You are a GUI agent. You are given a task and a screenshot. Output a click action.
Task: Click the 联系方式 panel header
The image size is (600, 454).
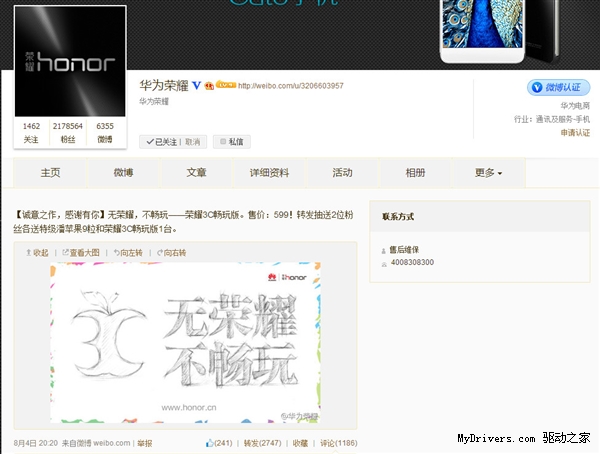480,216
